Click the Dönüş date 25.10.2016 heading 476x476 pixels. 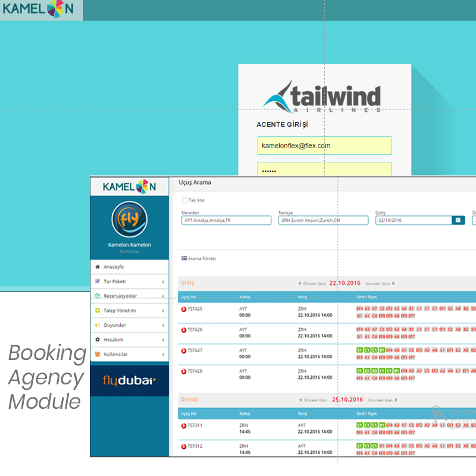(x=347, y=400)
